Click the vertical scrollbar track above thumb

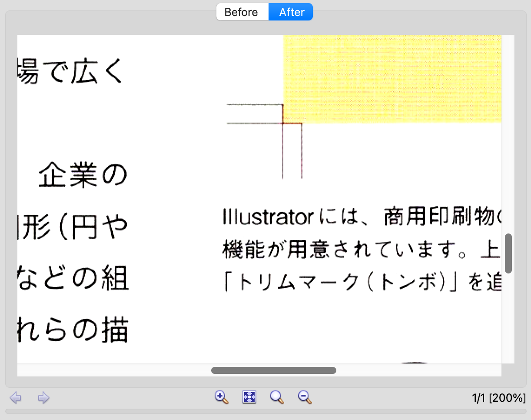[508, 130]
